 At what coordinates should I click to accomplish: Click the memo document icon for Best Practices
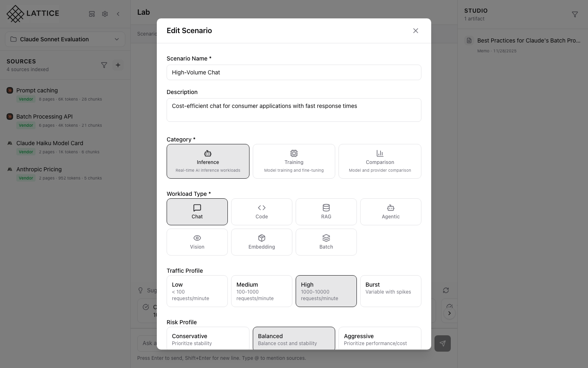[468, 40]
